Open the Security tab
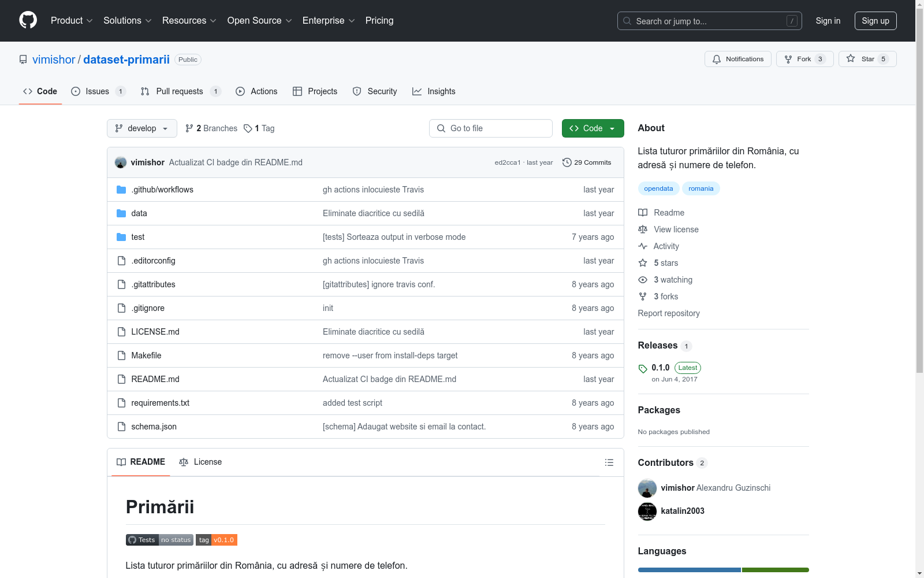Screen dimensions: 924x578 point(375,91)
